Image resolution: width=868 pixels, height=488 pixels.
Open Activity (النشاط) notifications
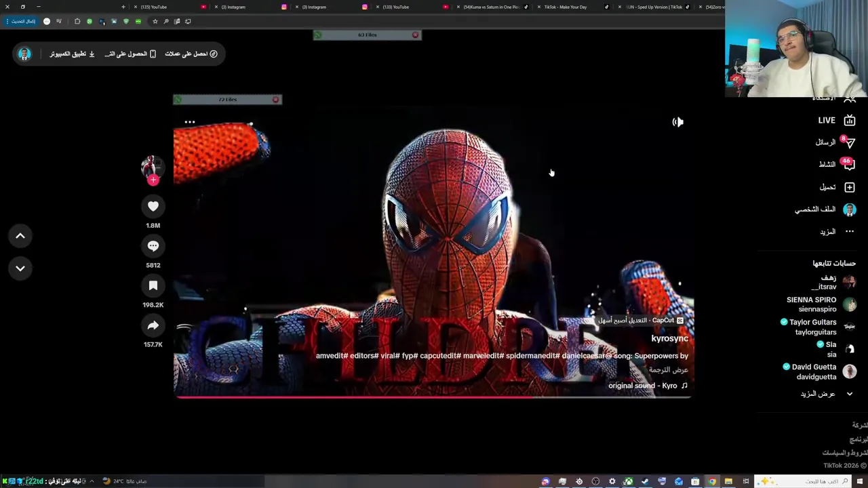[837, 164]
